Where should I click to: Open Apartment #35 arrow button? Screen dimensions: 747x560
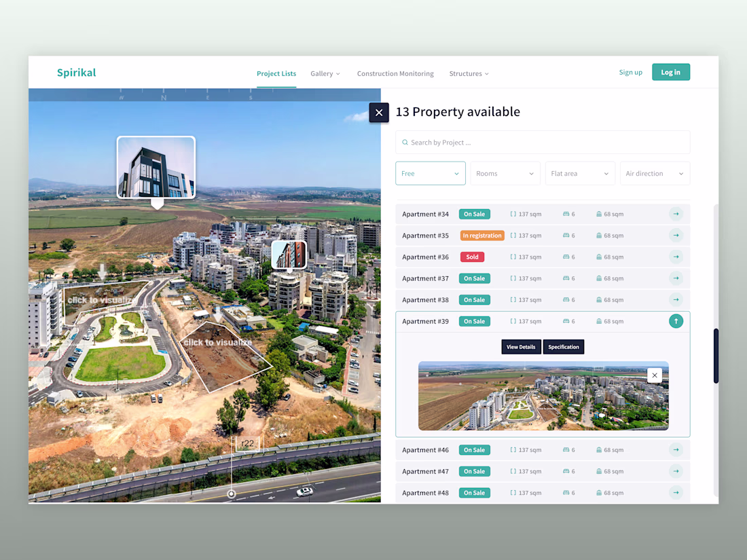(x=676, y=236)
